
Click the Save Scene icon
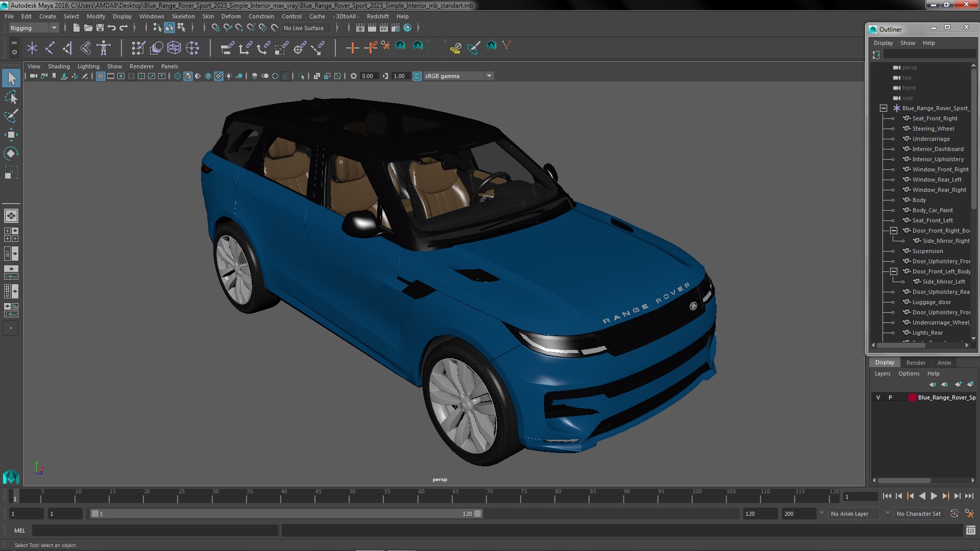[x=100, y=28]
